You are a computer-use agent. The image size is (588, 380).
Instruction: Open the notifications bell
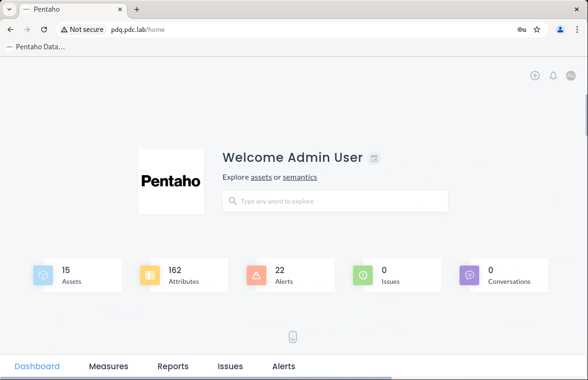pyautogui.click(x=553, y=76)
